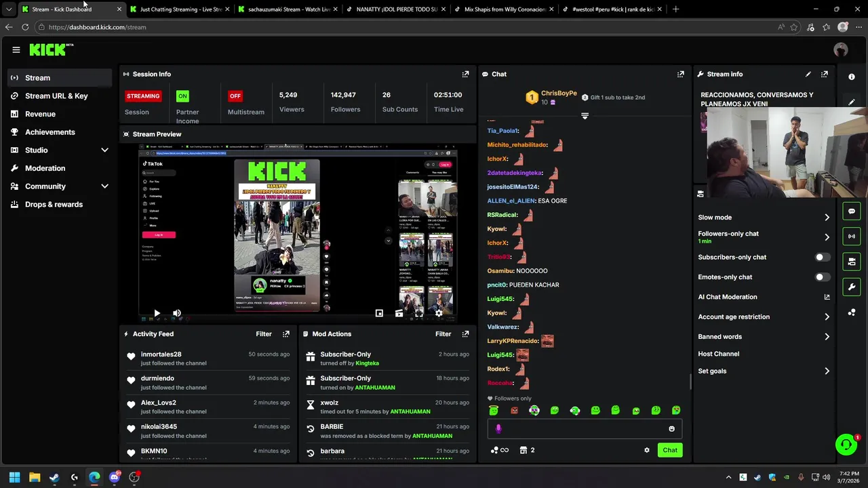Open Mod Actions Filter dropdown
Screen dimensions: 868x488
click(x=443, y=333)
